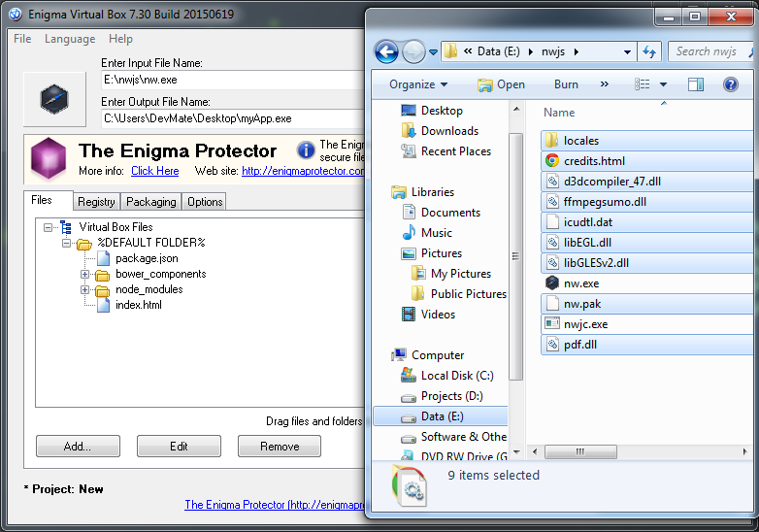Open Local Disk (C:)
The height and width of the screenshot is (532, 759).
tap(447, 375)
